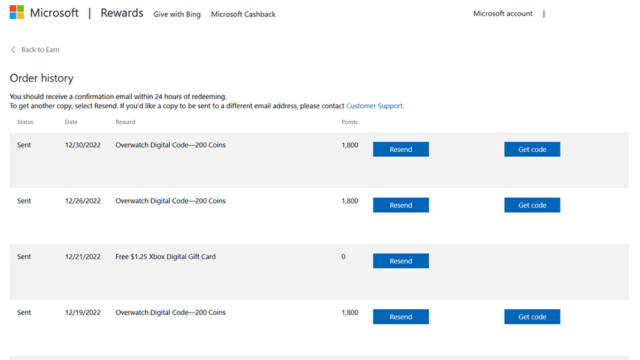This screenshot has height=360, width=640.
Task: Click the Back to Earn chevron arrow
Action: tap(13, 49)
